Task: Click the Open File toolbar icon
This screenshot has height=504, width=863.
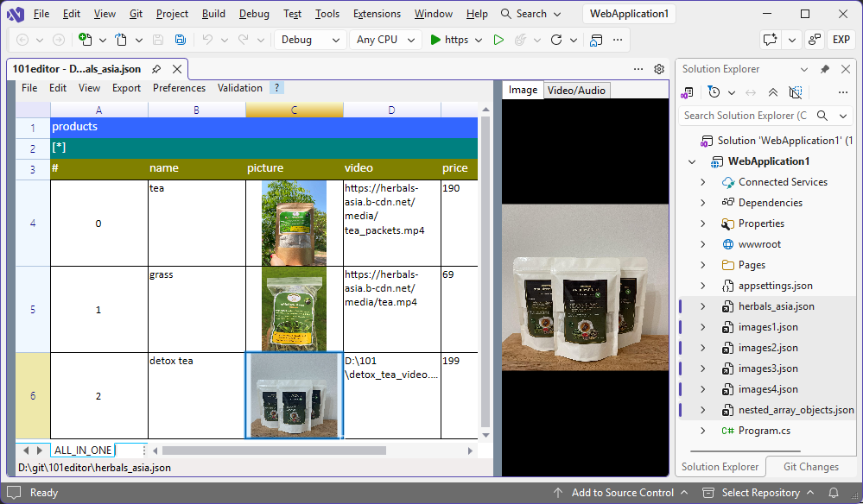Action: click(x=121, y=40)
